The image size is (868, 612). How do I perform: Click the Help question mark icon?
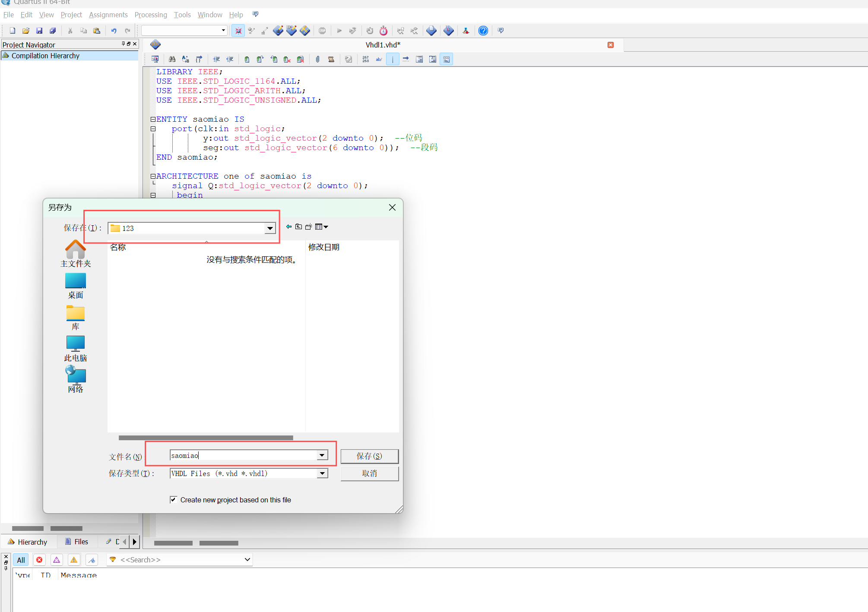click(x=483, y=31)
